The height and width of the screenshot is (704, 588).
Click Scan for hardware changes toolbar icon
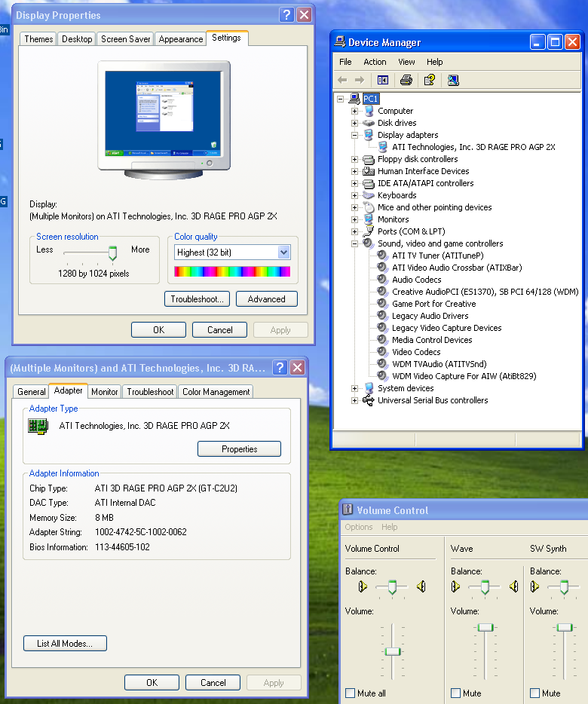click(453, 80)
